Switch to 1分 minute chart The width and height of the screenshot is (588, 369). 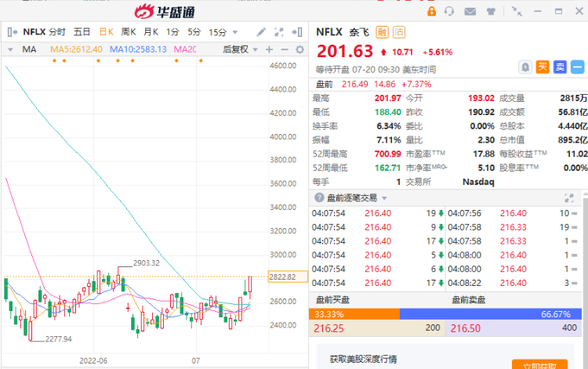coord(172,32)
